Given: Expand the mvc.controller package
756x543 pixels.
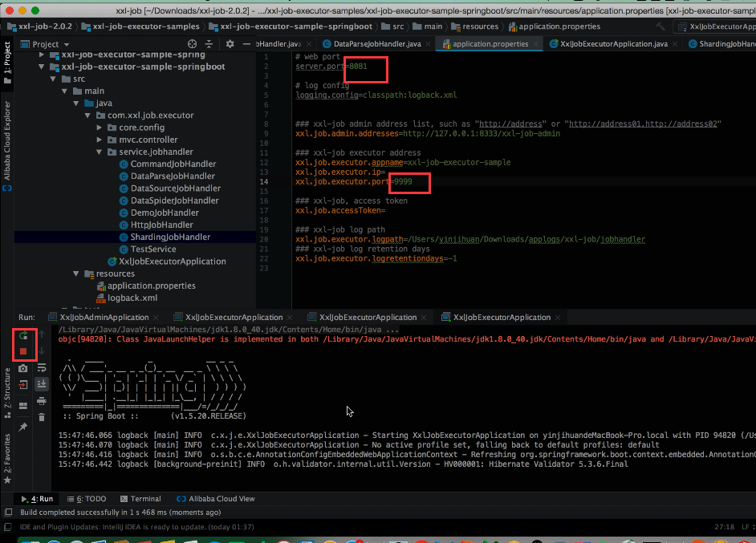Looking at the screenshot, I should 100,140.
